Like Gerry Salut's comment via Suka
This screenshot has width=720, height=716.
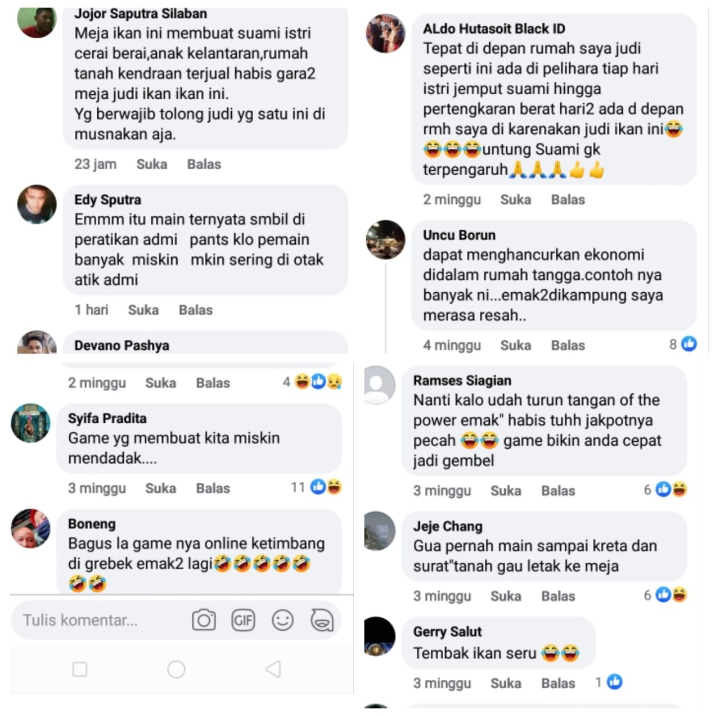click(506, 683)
